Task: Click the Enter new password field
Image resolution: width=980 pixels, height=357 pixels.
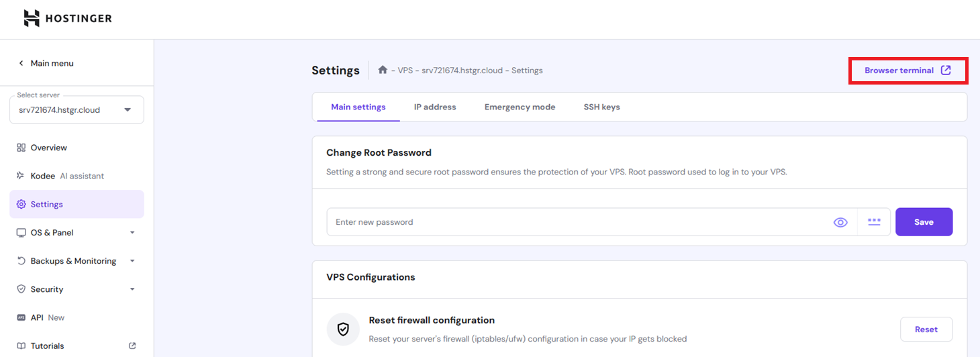Action: coord(577,222)
